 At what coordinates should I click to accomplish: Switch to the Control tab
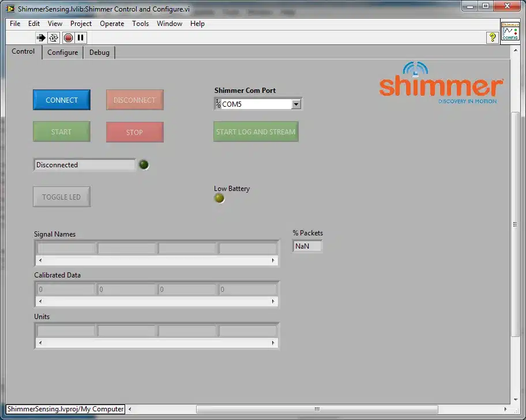(23, 51)
